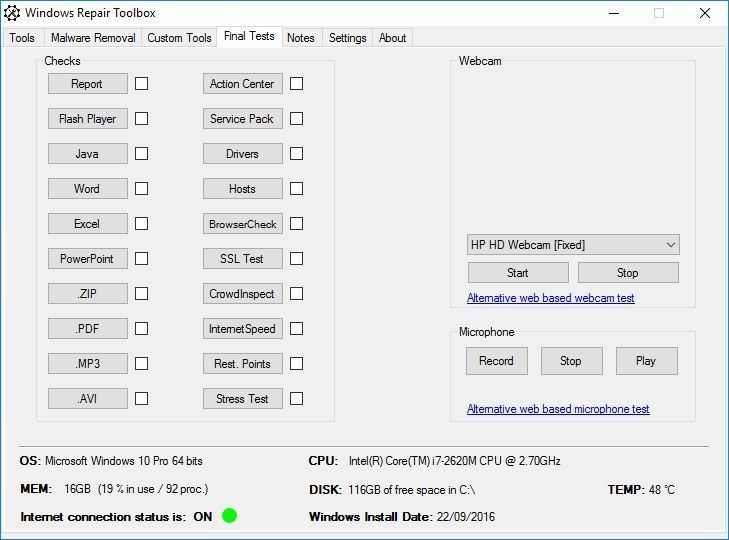Viewport: 729px width, 540px height.
Task: Launch CrowdInspect
Action: (x=242, y=293)
